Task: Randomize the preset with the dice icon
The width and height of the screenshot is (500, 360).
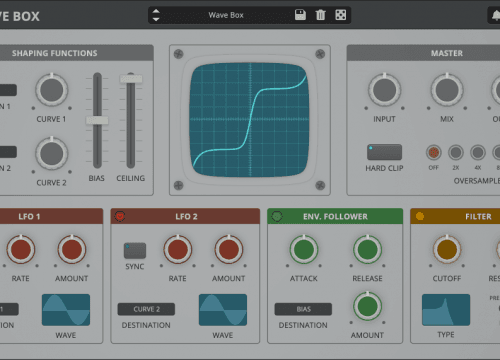Action: tap(340, 15)
